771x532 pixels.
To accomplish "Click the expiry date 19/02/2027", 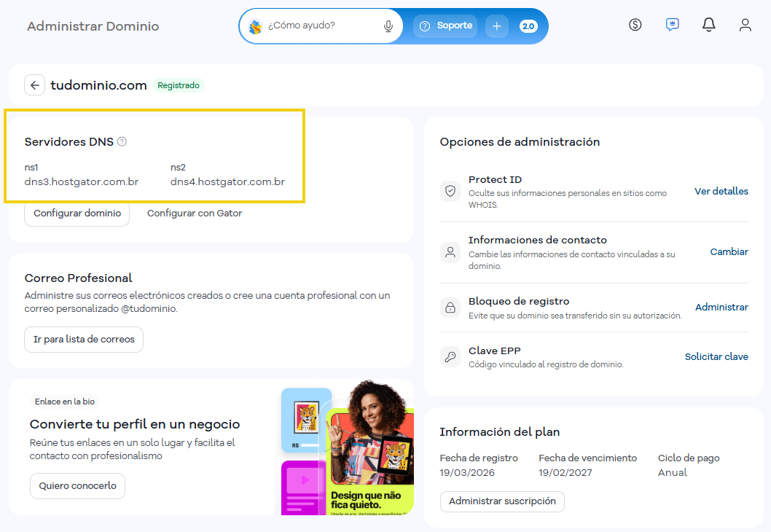I will 565,472.
